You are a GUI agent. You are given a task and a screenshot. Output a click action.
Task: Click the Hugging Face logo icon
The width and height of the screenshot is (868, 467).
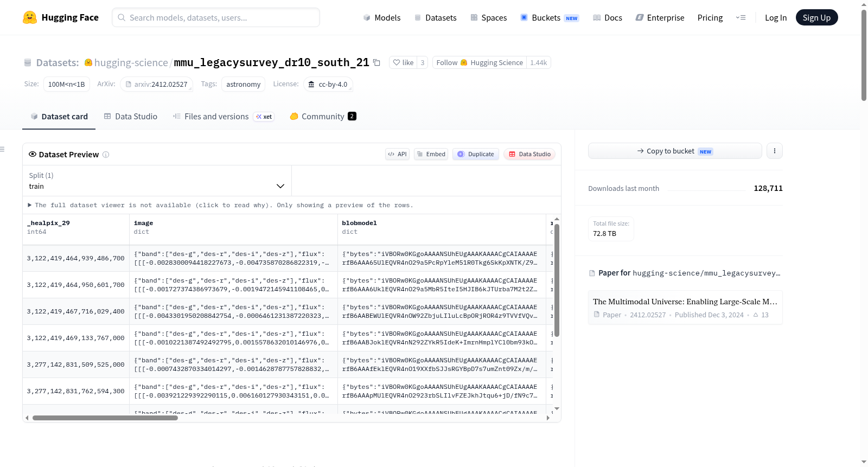point(30,17)
